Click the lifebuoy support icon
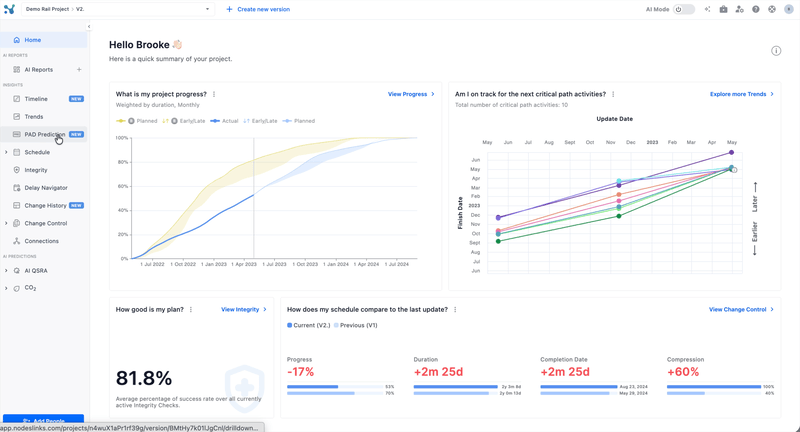This screenshot has height=432, width=800. (x=772, y=10)
